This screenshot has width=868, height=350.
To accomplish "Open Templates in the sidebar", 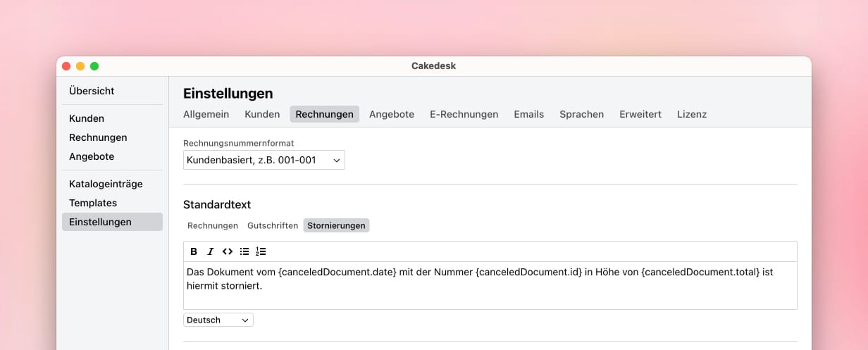I will click(x=112, y=203).
